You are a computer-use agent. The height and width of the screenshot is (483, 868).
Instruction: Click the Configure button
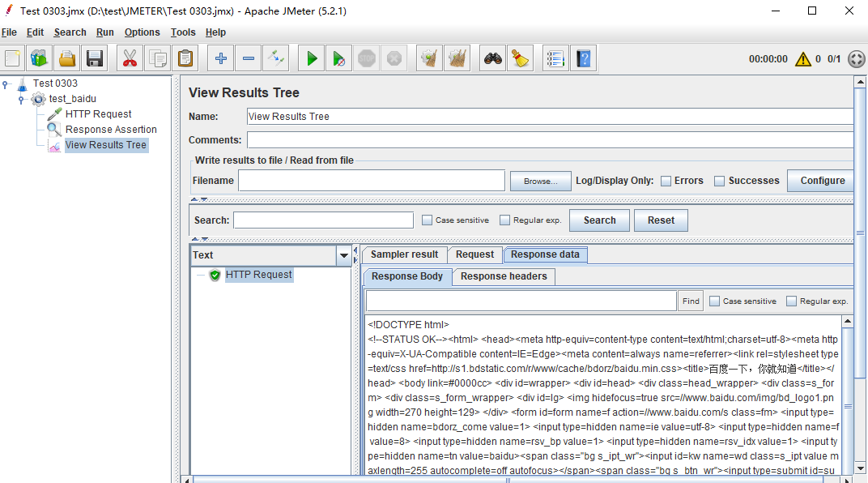coord(822,181)
